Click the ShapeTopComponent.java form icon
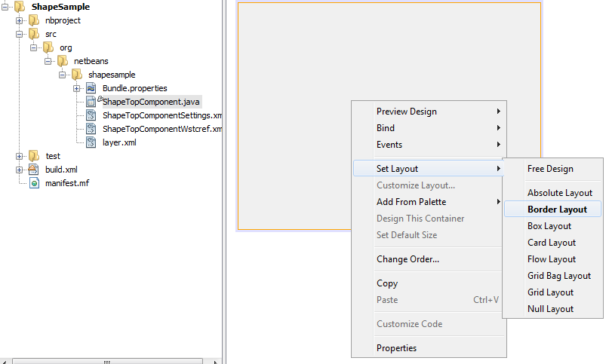 coord(91,102)
